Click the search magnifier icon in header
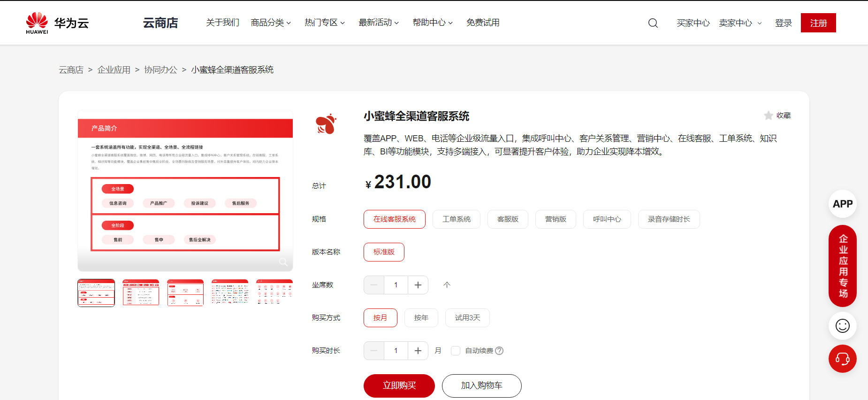868x400 pixels. coord(653,23)
